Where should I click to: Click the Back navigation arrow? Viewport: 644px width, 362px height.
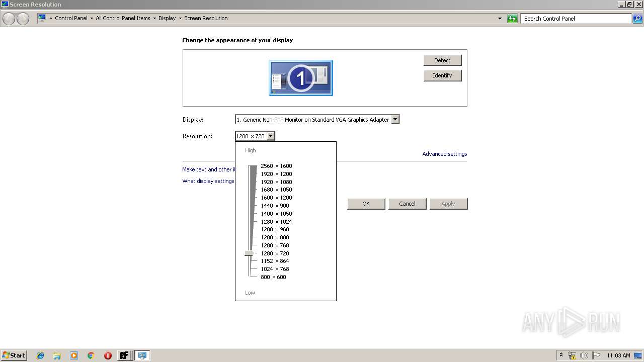(x=9, y=19)
